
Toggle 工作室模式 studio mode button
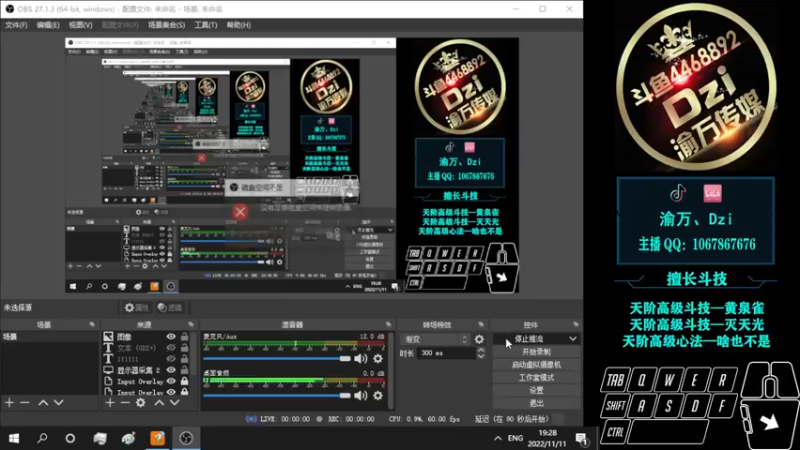(536, 378)
